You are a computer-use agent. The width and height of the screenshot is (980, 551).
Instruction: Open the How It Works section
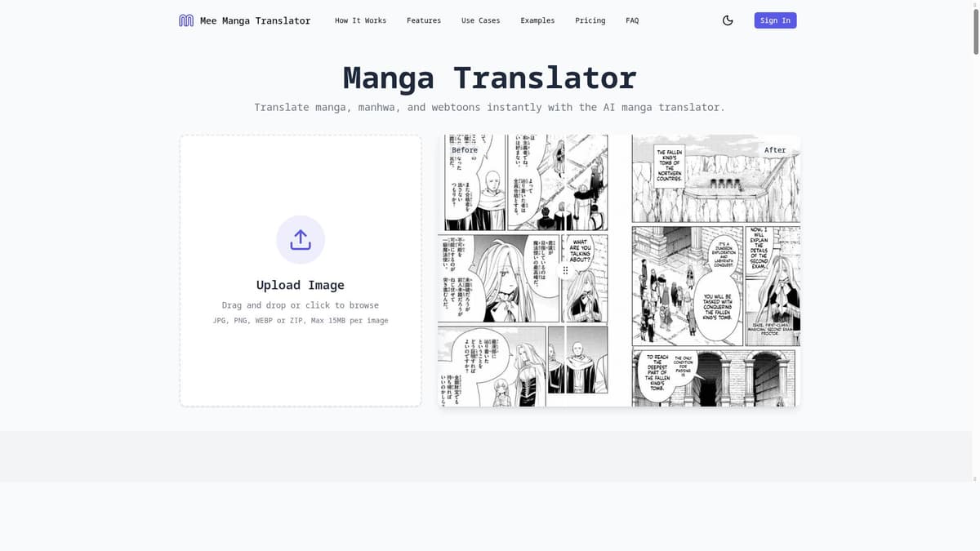tap(360, 20)
